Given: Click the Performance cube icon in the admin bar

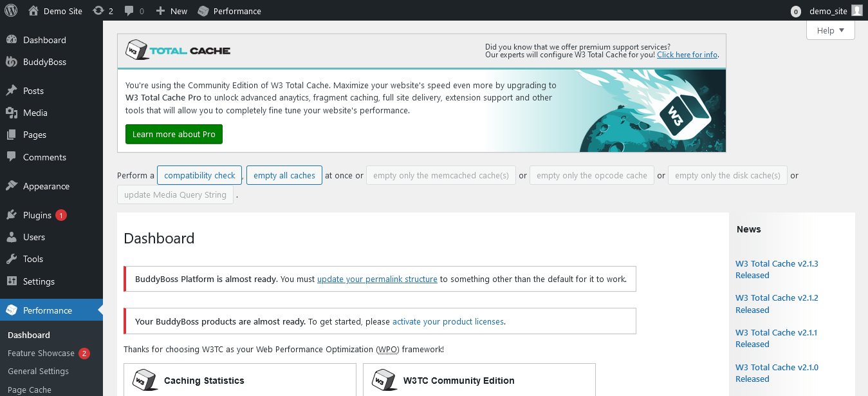Looking at the screenshot, I should pos(203,11).
